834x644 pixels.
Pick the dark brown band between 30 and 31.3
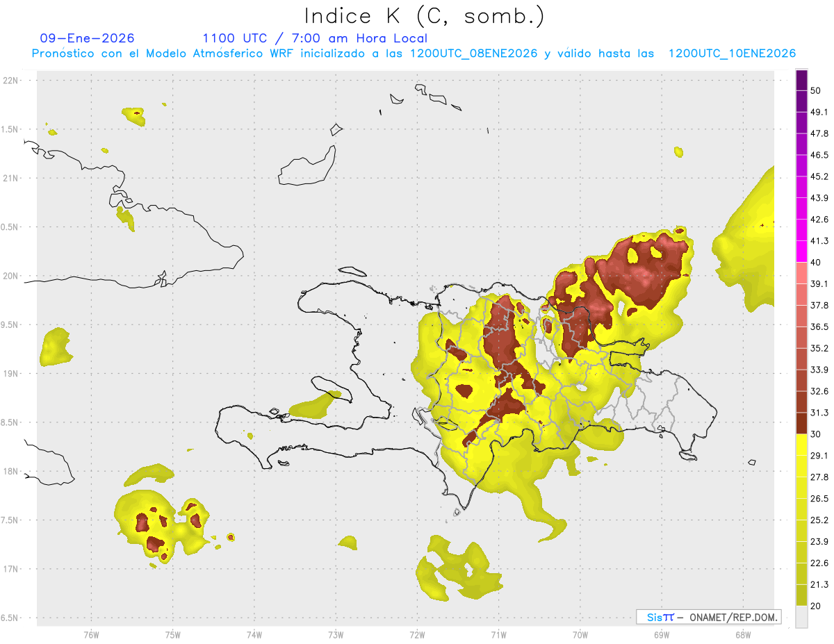point(801,423)
